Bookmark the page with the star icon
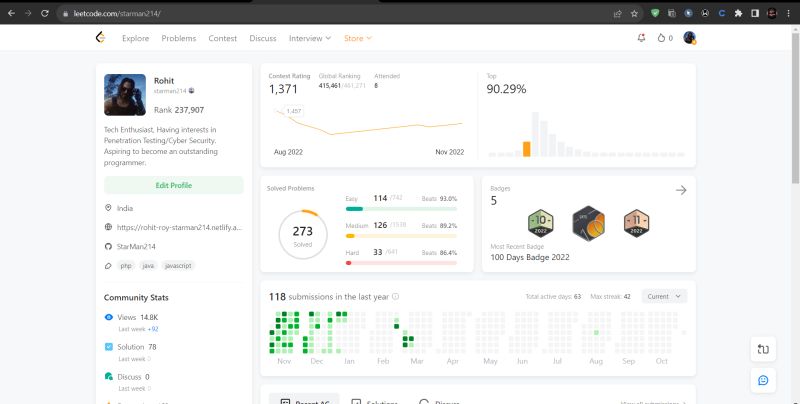 (634, 14)
